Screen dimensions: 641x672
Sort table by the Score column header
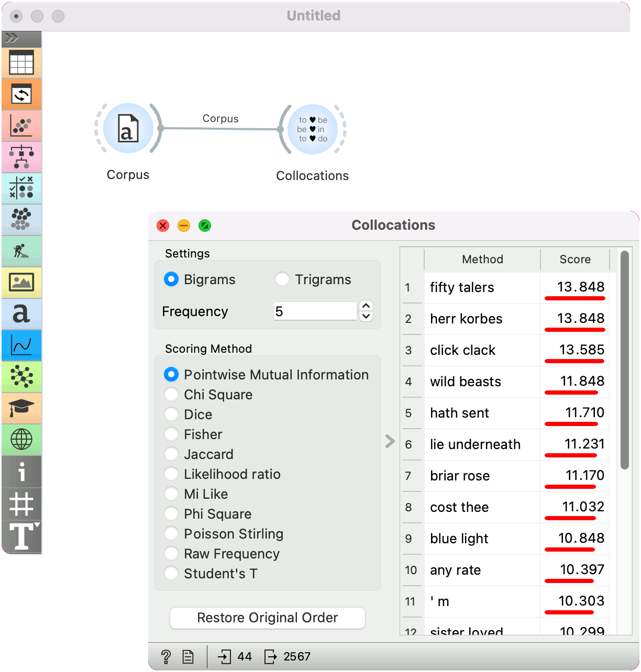pyautogui.click(x=575, y=260)
